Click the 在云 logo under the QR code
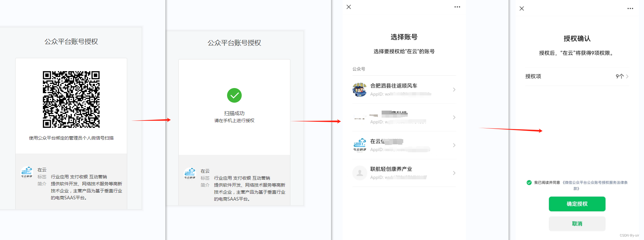 27,172
